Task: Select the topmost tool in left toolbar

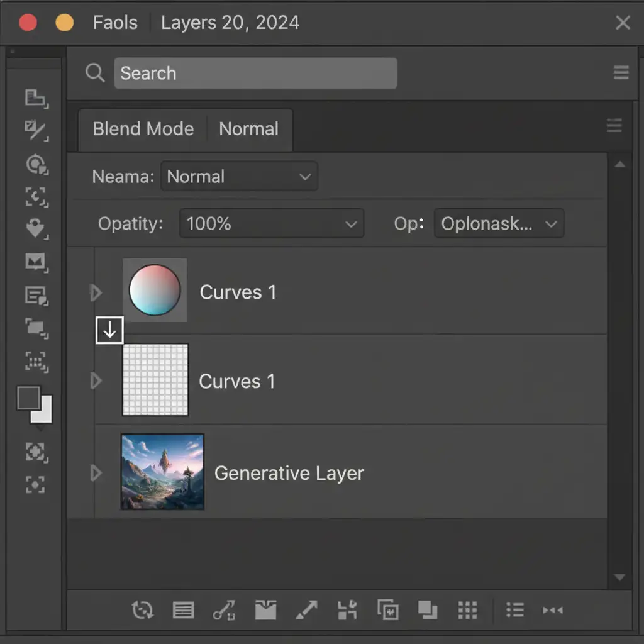Action: coord(36,97)
